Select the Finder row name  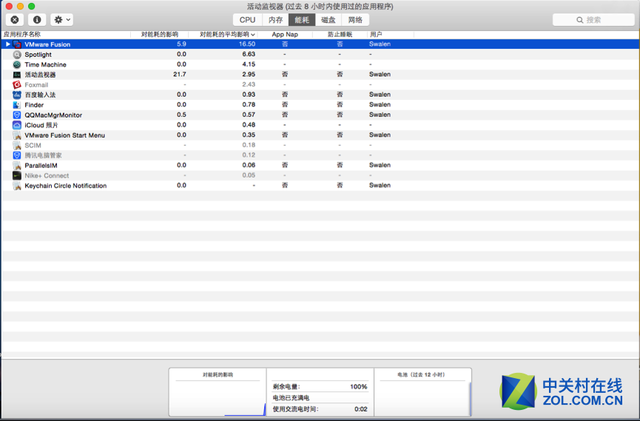point(34,105)
